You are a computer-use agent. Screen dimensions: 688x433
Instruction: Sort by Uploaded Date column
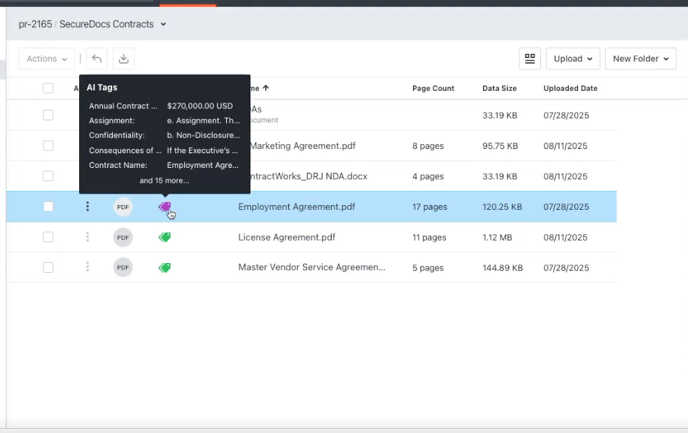coord(570,88)
